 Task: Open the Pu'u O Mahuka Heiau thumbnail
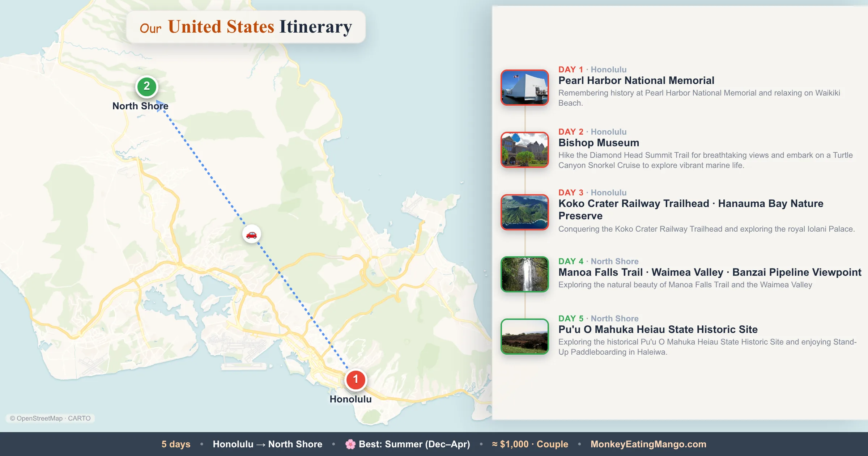(x=524, y=337)
